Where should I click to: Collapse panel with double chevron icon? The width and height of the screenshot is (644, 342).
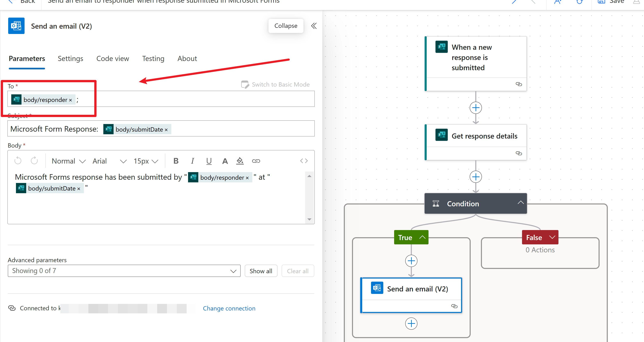coord(314,26)
